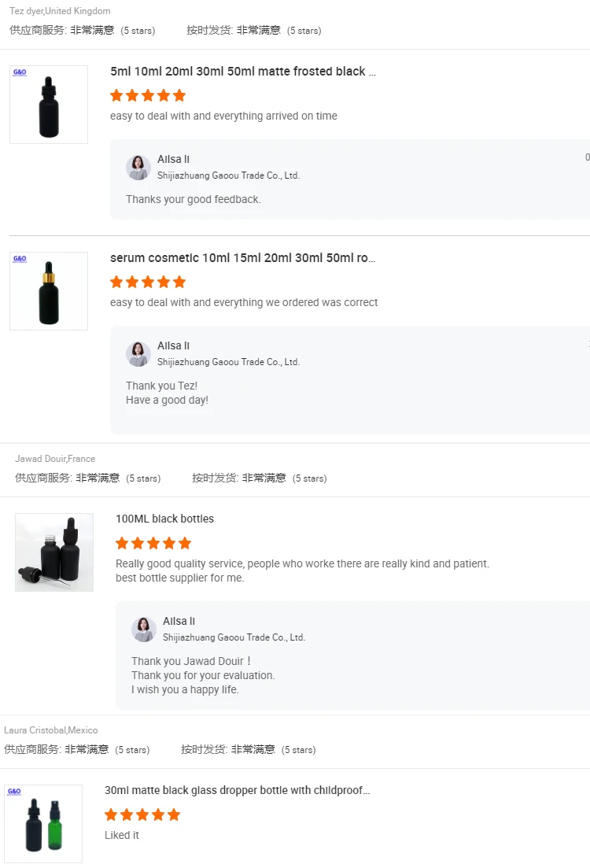Click Ailsa li avatar under 100ML review
Screen dimensions: 590x868
pos(144,630)
